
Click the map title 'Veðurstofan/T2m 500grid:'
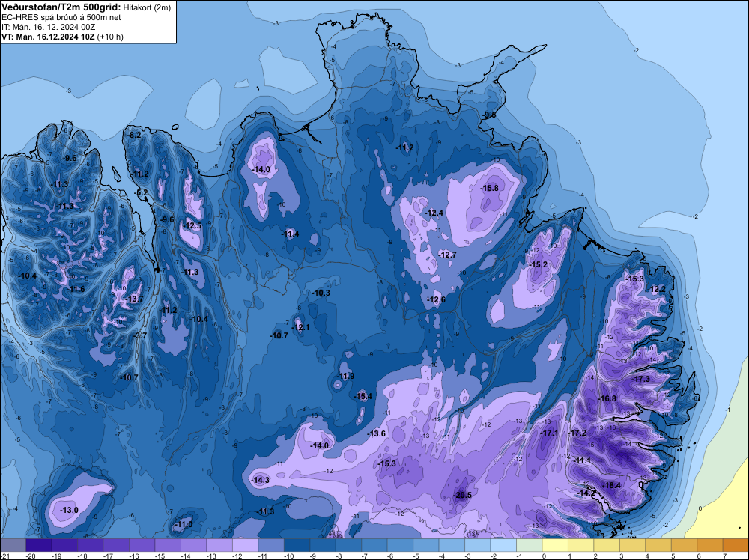(x=61, y=7)
